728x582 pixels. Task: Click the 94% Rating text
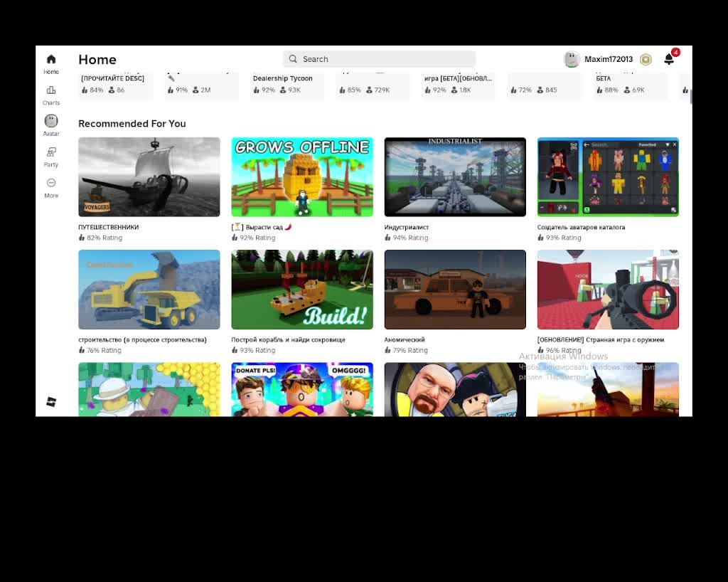(x=410, y=238)
